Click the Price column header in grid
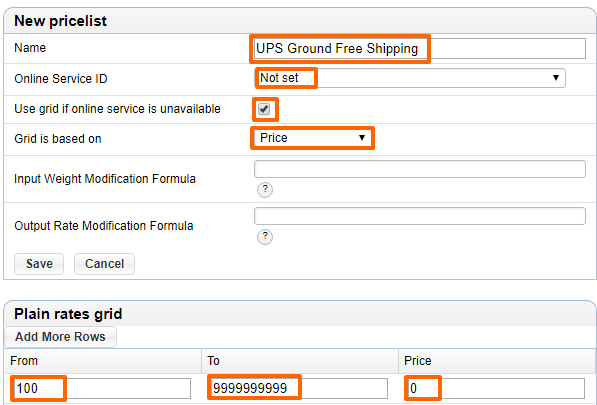 [418, 360]
